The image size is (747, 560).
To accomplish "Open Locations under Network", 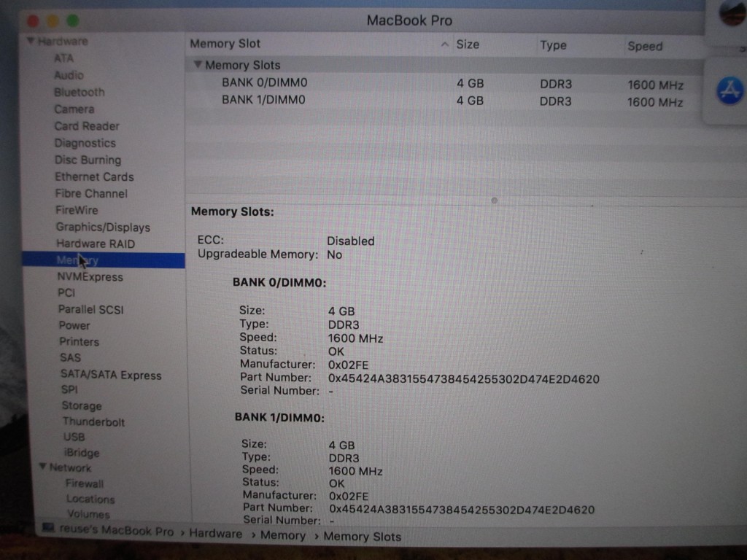I will (90, 499).
